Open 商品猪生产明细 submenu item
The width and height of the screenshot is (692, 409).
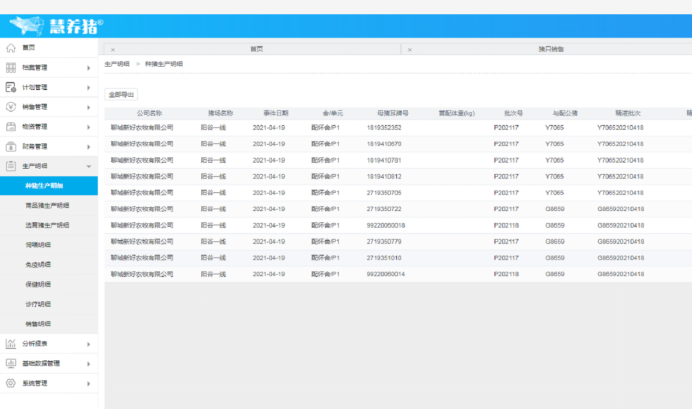click(x=49, y=206)
